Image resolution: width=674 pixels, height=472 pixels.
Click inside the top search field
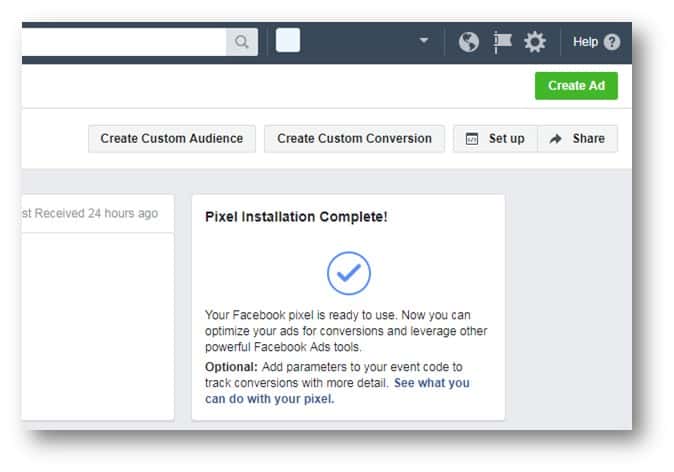point(124,42)
